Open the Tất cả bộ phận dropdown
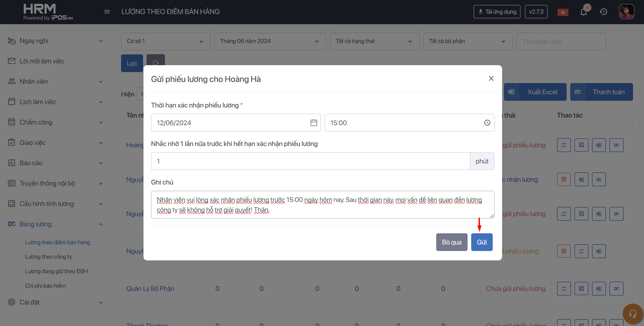644x326 pixels. [468, 41]
